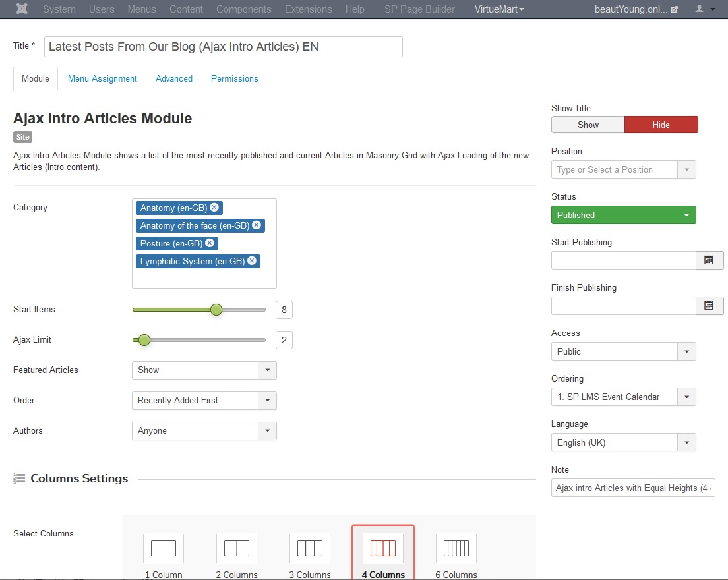Viewport: 728px width, 580px height.
Task: Click the Finish Publishing date field
Action: [x=624, y=306]
